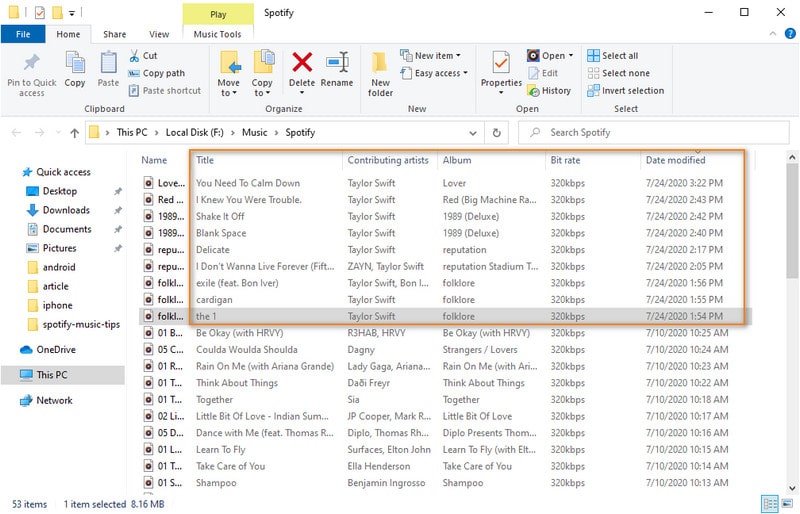Image resolution: width=800 pixels, height=514 pixels.
Task: Expand the address bar history dropdown
Action: (x=473, y=133)
